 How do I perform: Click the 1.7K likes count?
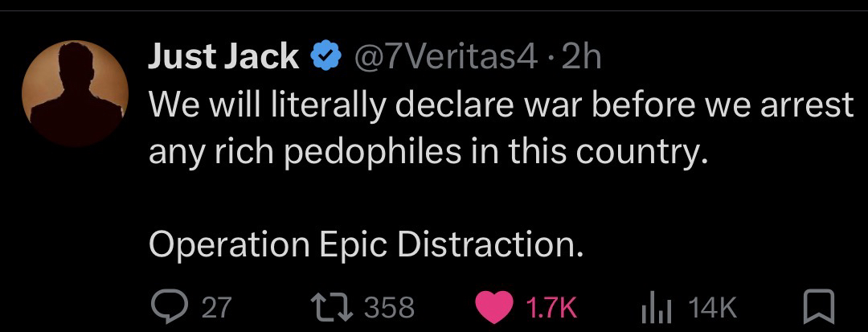point(551,306)
